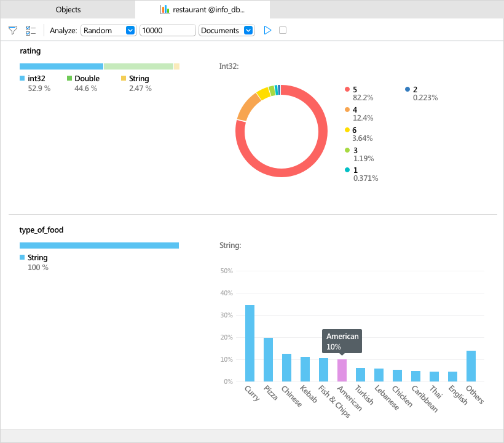This screenshot has height=443, width=504.
Task: Click the 1.19% legend value
Action: coord(363,159)
